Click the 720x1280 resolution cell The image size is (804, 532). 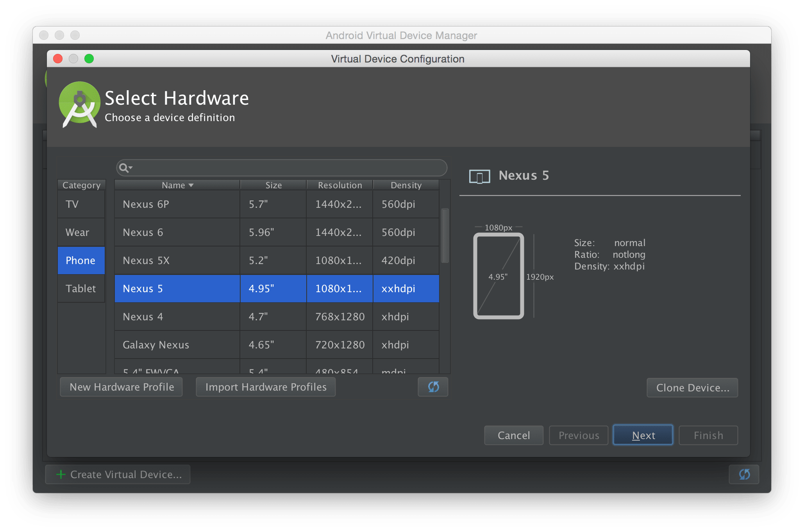[x=340, y=345]
